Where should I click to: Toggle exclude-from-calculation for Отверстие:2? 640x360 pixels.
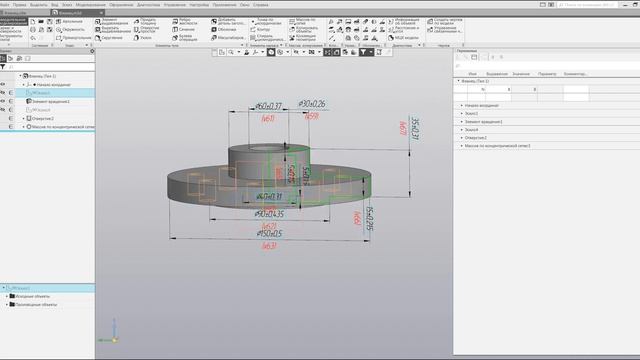click(x=11, y=118)
